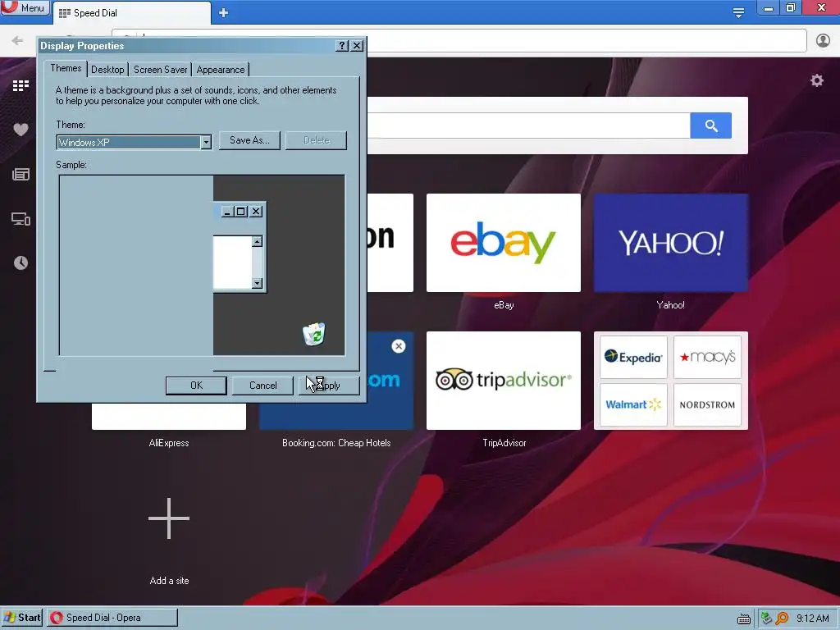Screen dimensions: 840x630
Task: Open the Windows Start button
Action: pyautogui.click(x=21, y=617)
